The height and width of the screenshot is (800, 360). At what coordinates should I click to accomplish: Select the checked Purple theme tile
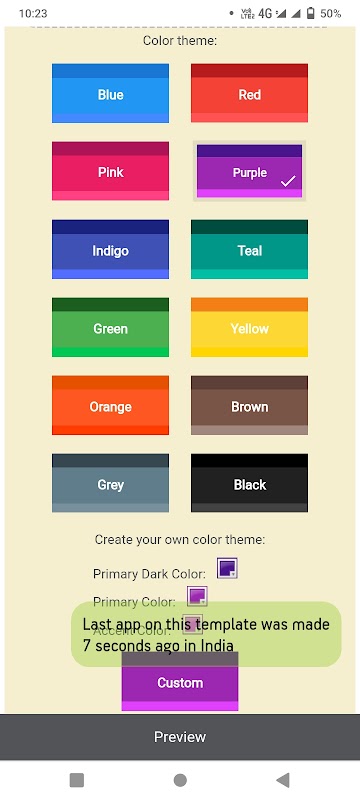click(x=249, y=171)
